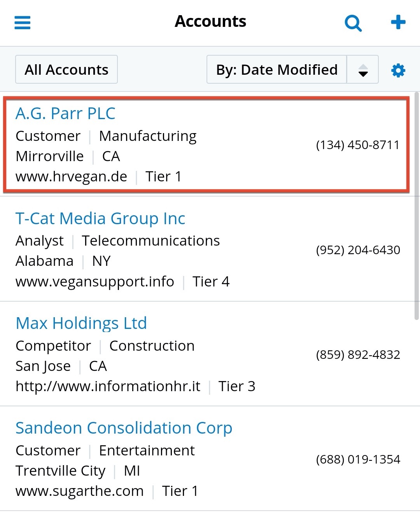Tap phone number (859) 892-4832
This screenshot has height=513, width=420.
(x=358, y=355)
